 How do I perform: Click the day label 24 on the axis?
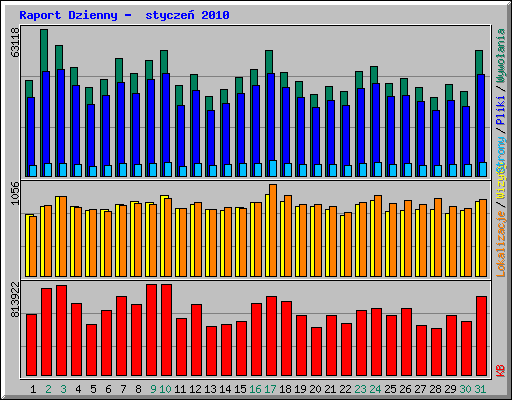click(x=375, y=389)
